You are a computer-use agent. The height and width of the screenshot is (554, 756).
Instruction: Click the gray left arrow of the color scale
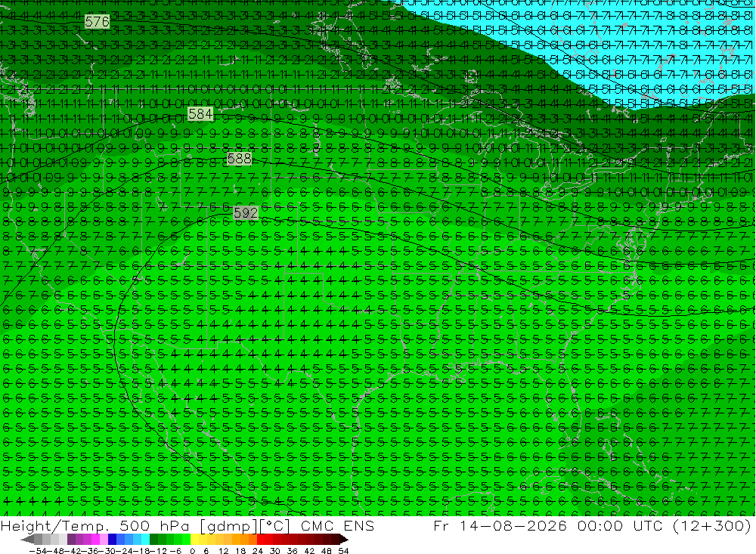click(x=27, y=540)
